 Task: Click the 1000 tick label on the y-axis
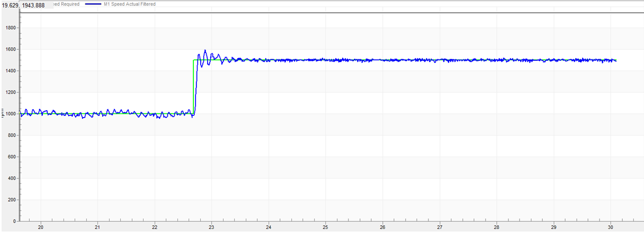10,114
